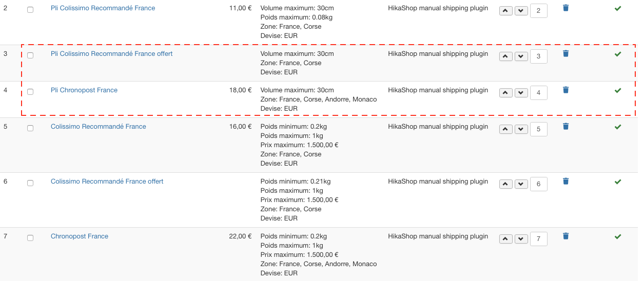This screenshot has height=281, width=644.
Task: Tick checkbox for Chronopost France row
Action: tap(30, 238)
